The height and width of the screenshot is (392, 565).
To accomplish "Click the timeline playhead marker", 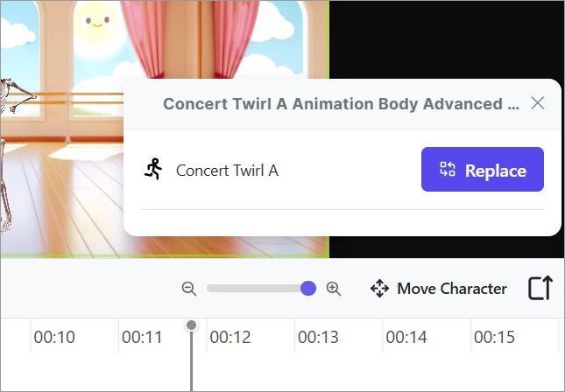I will click(191, 325).
